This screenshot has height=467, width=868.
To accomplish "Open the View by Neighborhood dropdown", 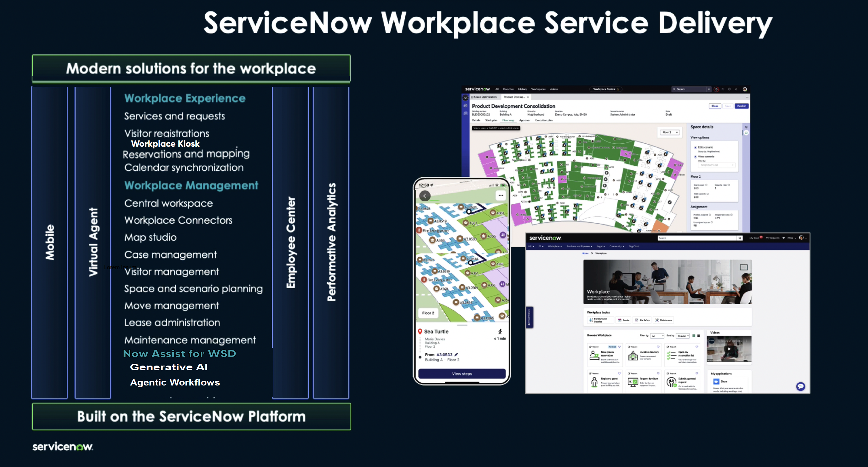I will (x=717, y=165).
